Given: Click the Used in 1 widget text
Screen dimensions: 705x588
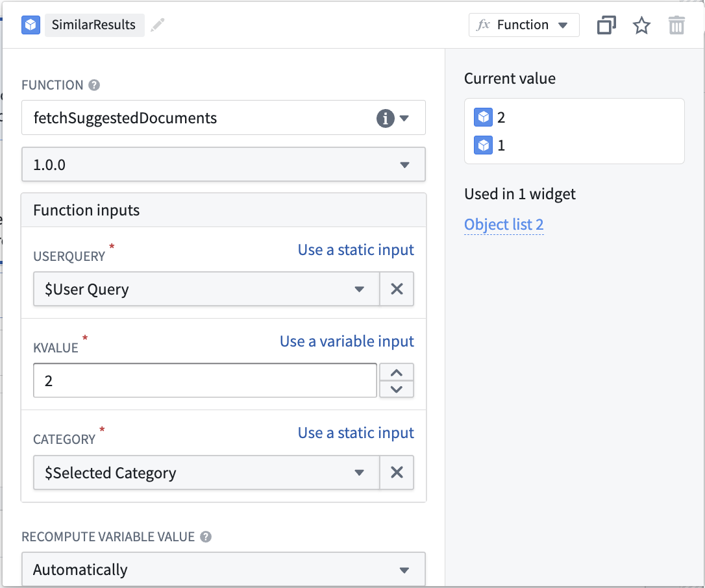Looking at the screenshot, I should tap(520, 194).
